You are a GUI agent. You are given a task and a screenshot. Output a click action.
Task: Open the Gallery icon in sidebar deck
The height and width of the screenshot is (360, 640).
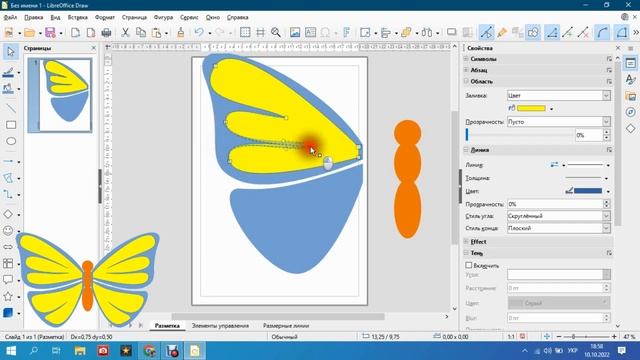tap(631, 96)
